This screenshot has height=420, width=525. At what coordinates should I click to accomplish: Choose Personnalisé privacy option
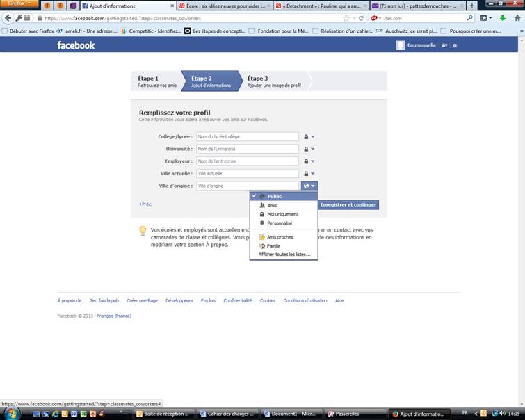284,223
